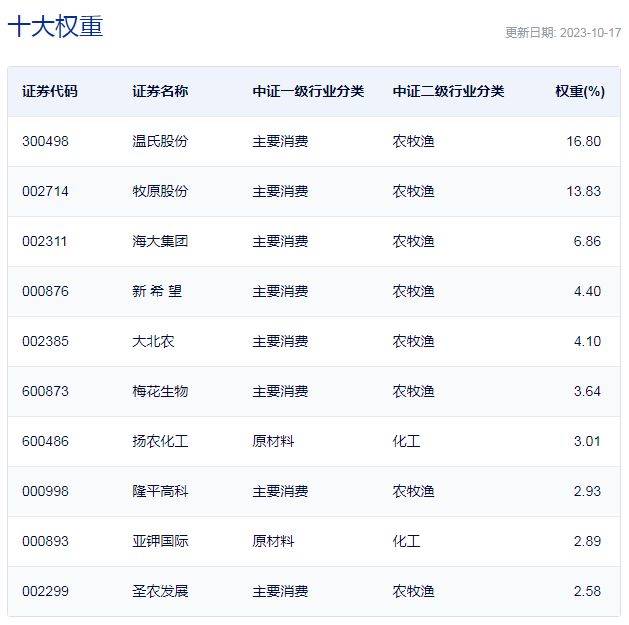Click weight value 2.93

[587, 491]
